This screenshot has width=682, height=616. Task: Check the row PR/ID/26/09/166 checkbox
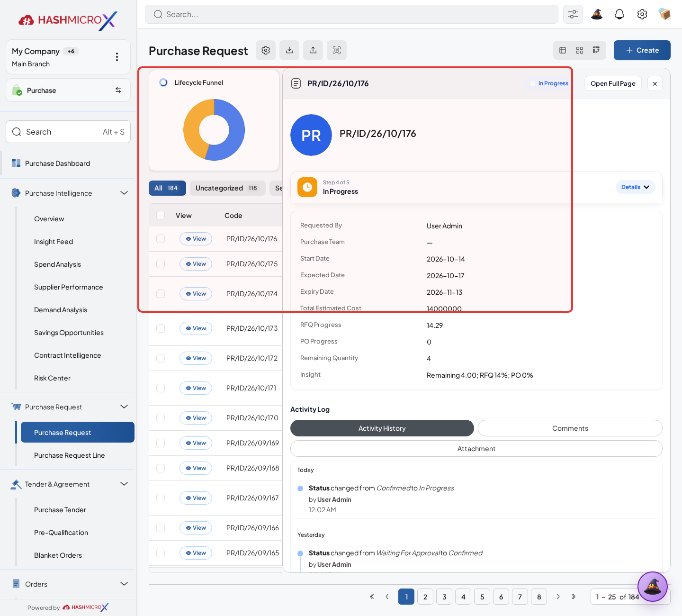pyautogui.click(x=161, y=528)
